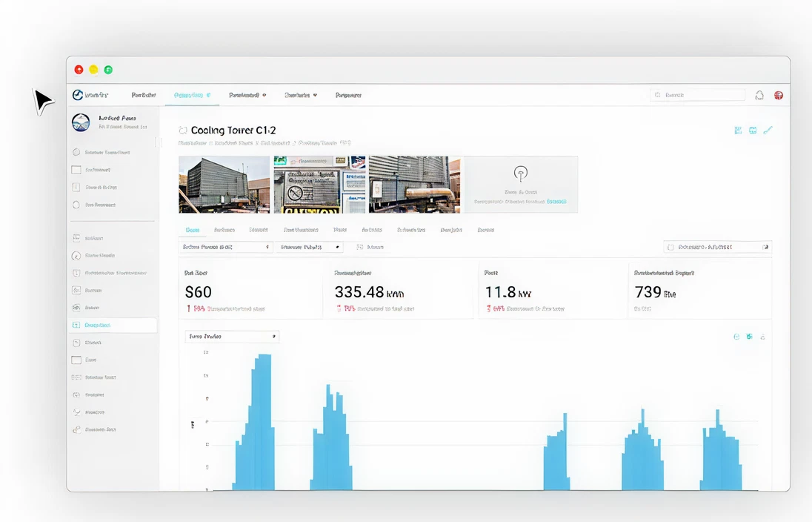Click the highlighted cyan sidebar item icon

point(76,325)
